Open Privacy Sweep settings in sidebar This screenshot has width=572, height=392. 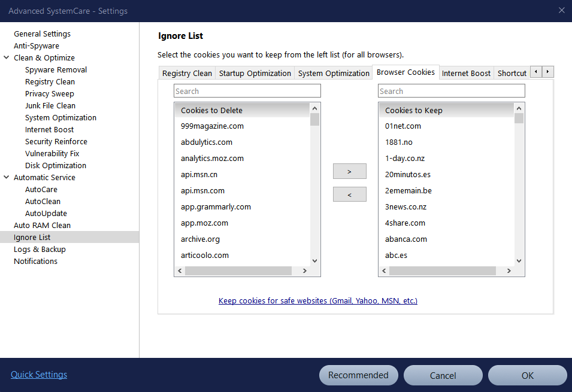pyautogui.click(x=49, y=94)
